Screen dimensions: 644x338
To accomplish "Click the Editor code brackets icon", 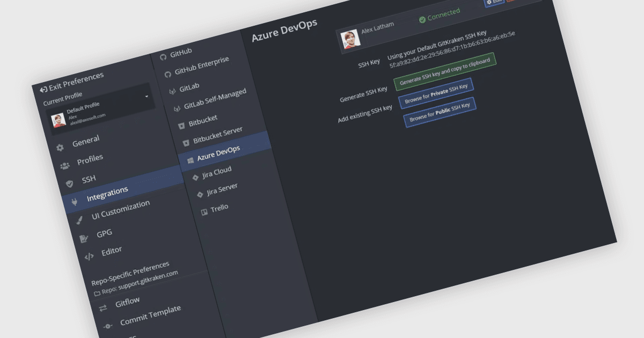I will click(89, 256).
